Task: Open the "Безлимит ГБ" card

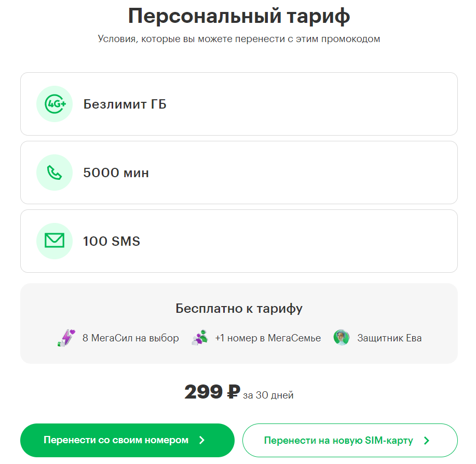Action: tap(239, 104)
